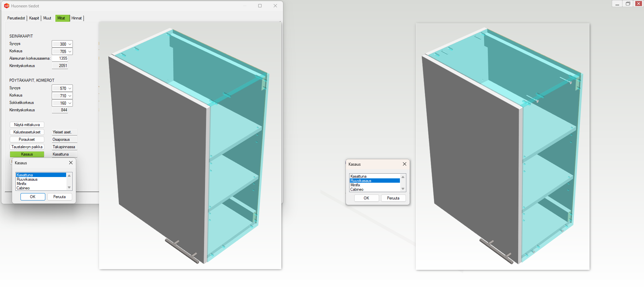The width and height of the screenshot is (644, 291).
Task: Choose Cabineo in the left Kasaus list
Action: 24,188
